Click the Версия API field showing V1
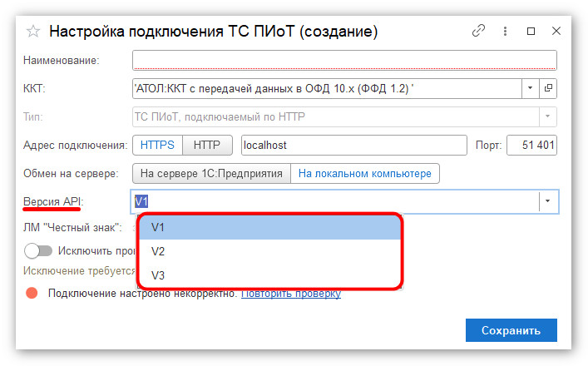The height and width of the screenshot is (366, 588). pos(335,201)
